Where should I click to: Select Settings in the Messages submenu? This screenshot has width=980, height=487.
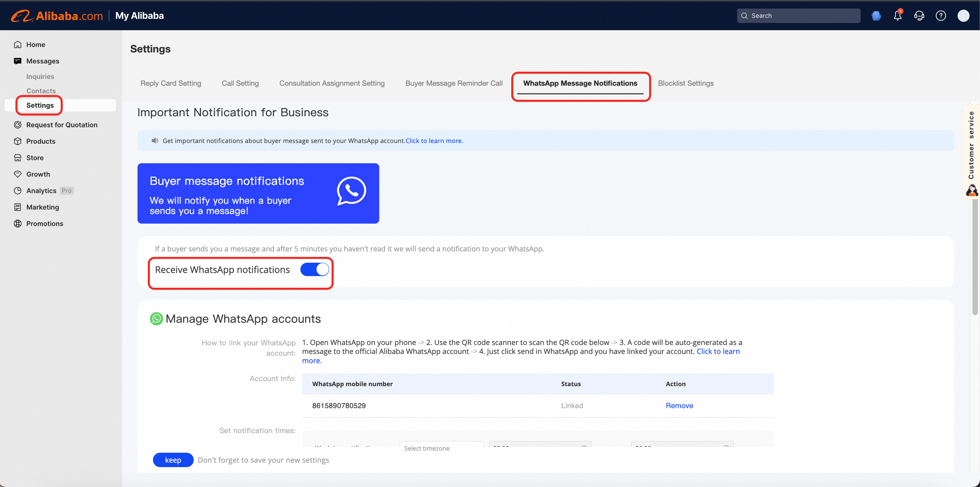tap(40, 105)
